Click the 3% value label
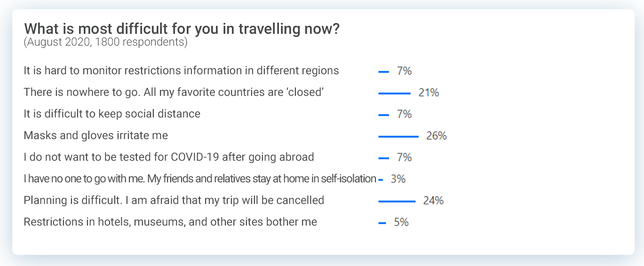 click(x=398, y=180)
